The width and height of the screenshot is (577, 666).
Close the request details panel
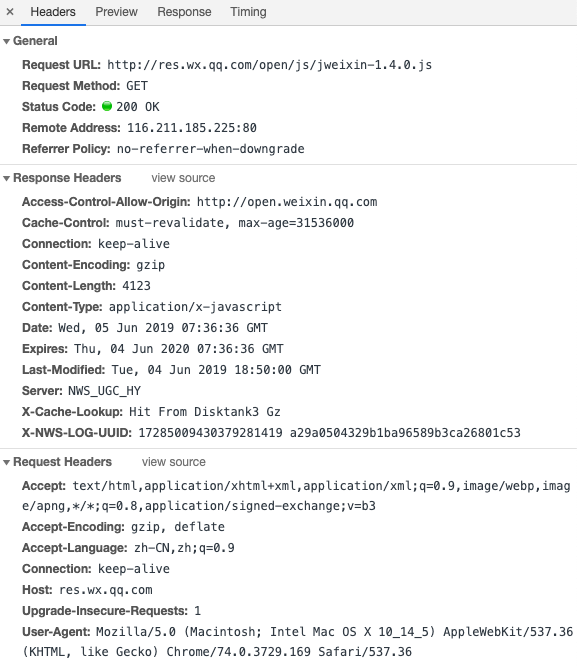click(x=10, y=12)
